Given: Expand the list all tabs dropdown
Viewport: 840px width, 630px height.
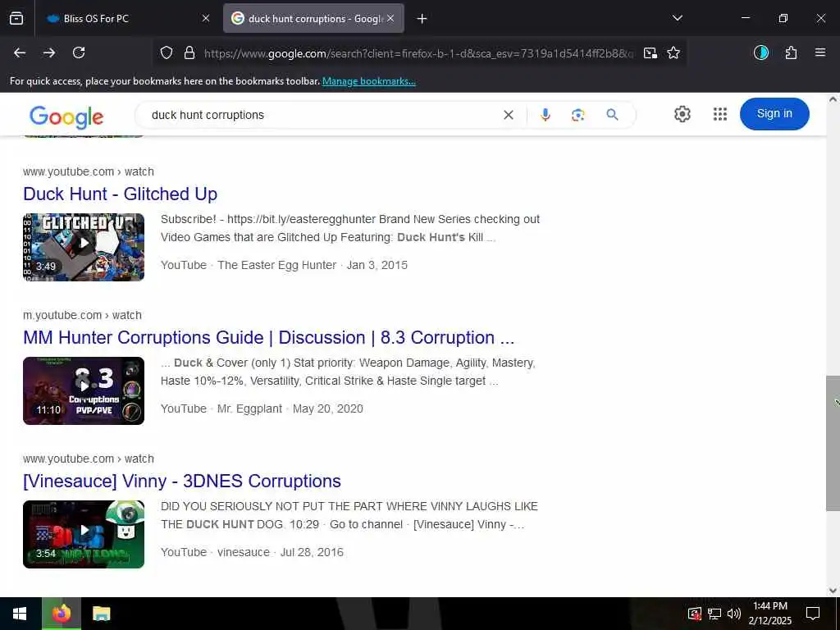Looking at the screenshot, I should pyautogui.click(x=677, y=18).
